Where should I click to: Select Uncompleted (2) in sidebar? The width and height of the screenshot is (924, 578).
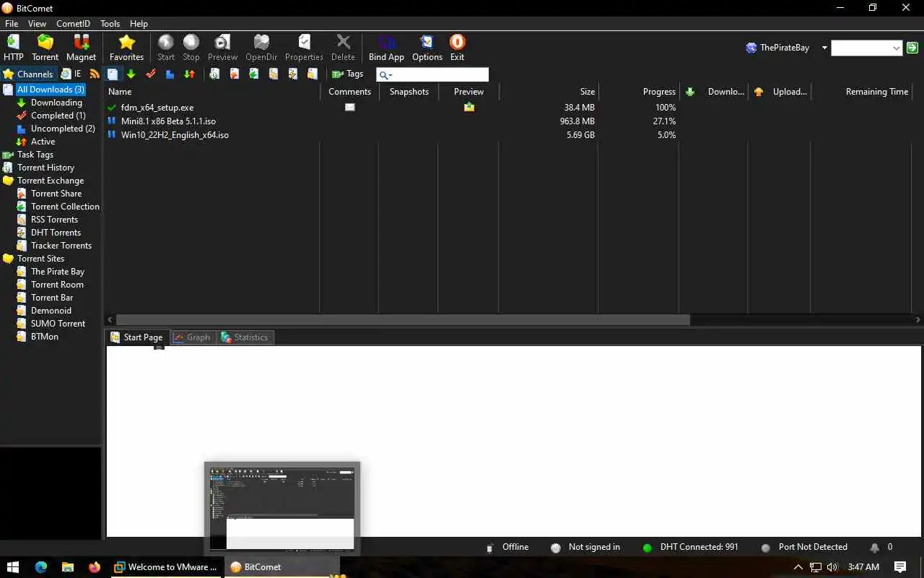tap(63, 129)
